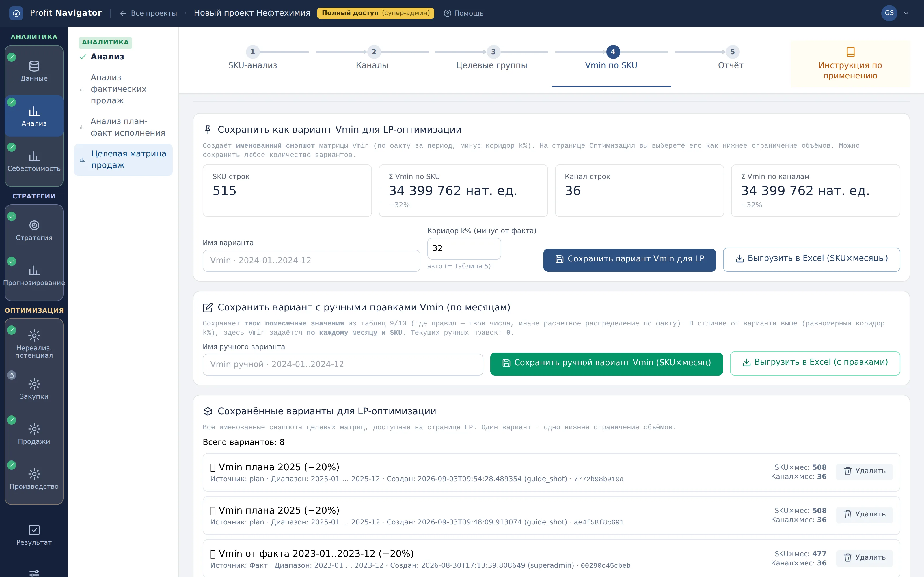Open the Прогнозирование sidebar section

34,275
